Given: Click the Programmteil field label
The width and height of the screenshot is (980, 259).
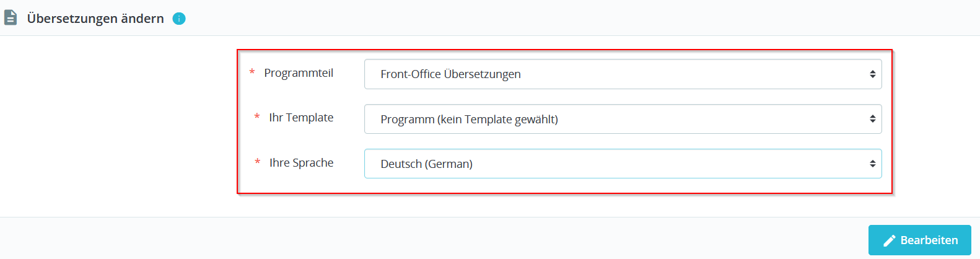Looking at the screenshot, I should [x=299, y=73].
